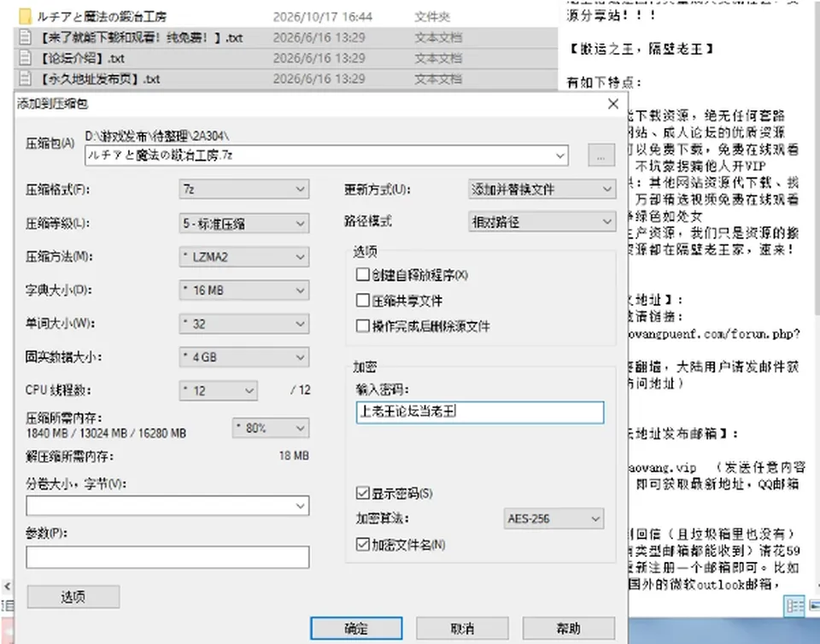Open 压缩格式 dropdown showing 7z
This screenshot has width=820, height=644.
pyautogui.click(x=244, y=190)
